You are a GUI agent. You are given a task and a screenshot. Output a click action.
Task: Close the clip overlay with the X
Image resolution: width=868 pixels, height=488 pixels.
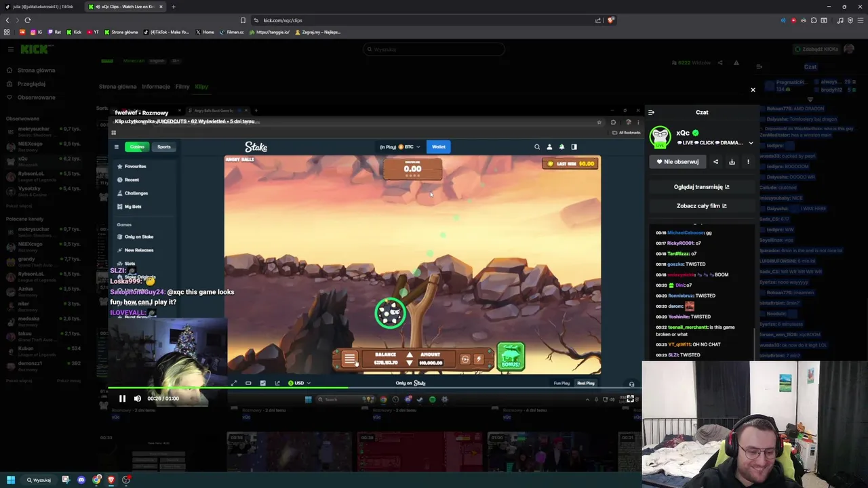coord(753,90)
